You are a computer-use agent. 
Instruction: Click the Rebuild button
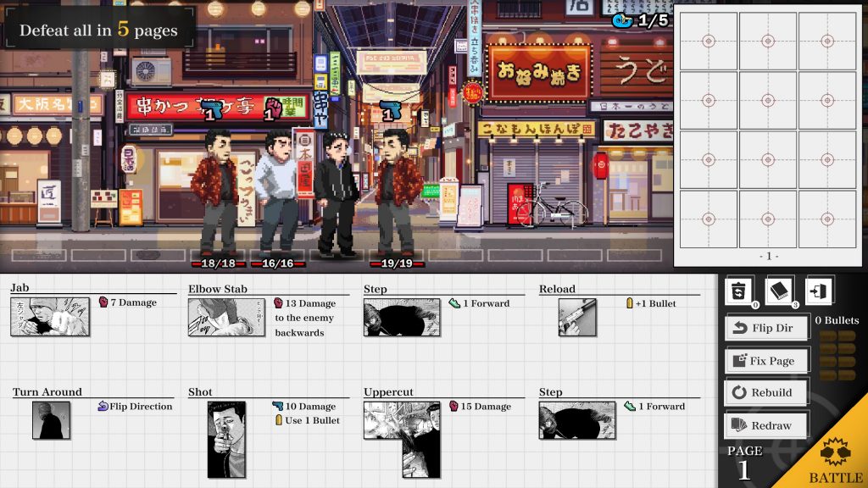pos(766,392)
